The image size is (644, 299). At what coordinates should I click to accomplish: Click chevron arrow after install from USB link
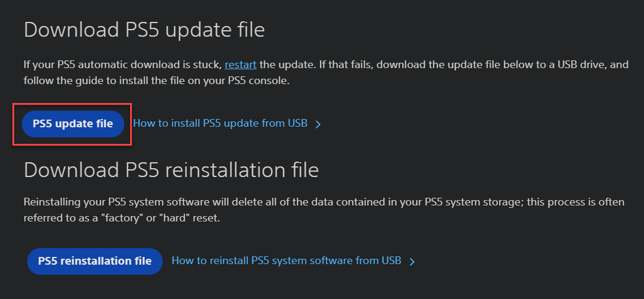pyautogui.click(x=318, y=124)
